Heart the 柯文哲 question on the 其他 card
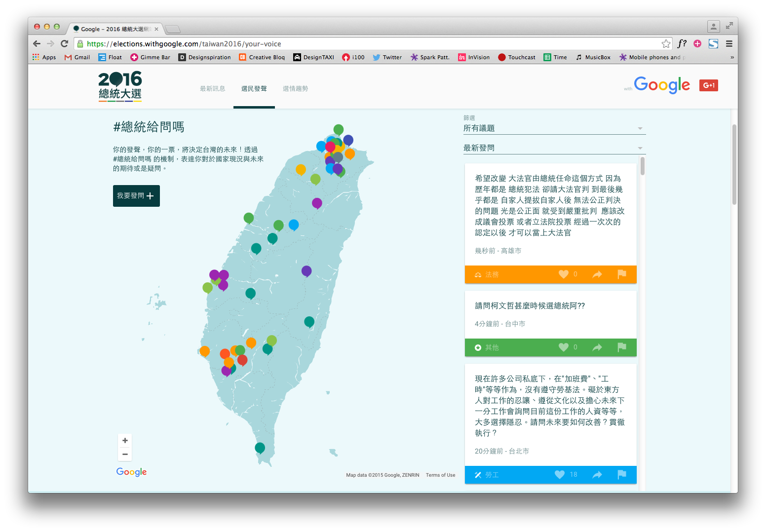 point(563,347)
